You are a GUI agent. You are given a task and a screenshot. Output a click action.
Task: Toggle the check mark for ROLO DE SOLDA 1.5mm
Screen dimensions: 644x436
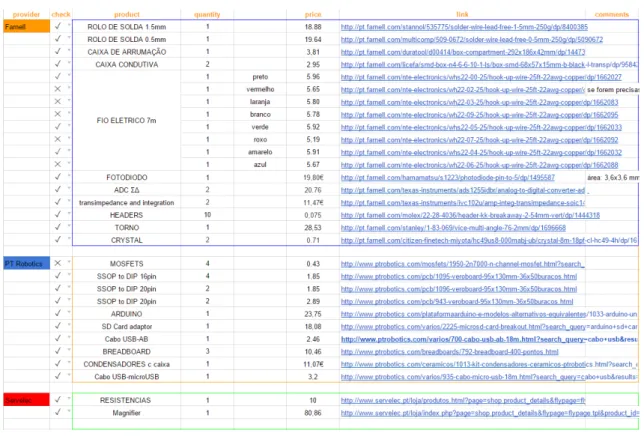[x=58, y=26]
